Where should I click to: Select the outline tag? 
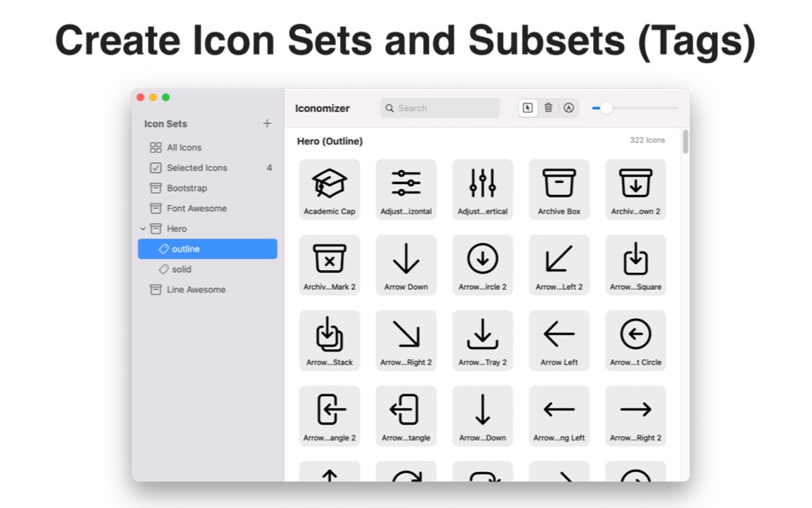click(x=183, y=248)
